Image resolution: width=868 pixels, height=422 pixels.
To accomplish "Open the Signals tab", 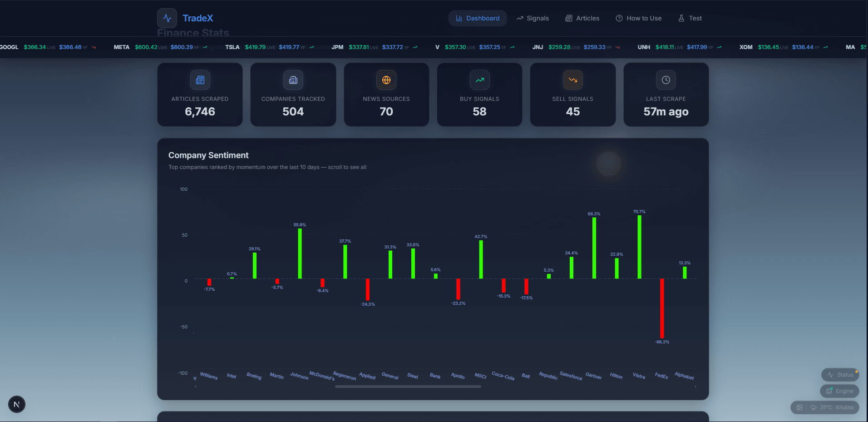I will [533, 18].
